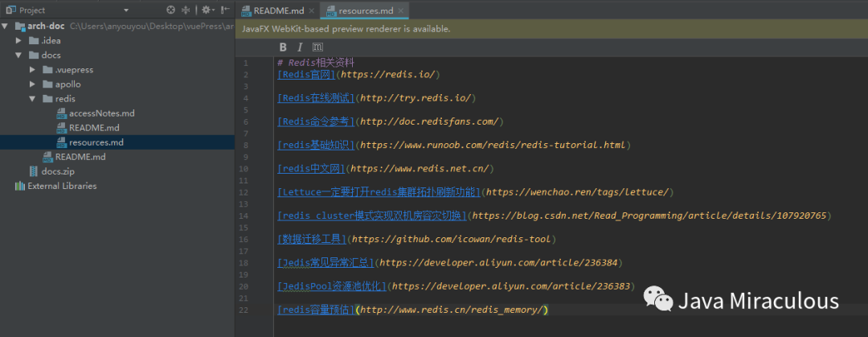Open the Project view dropdown

[x=126, y=10]
